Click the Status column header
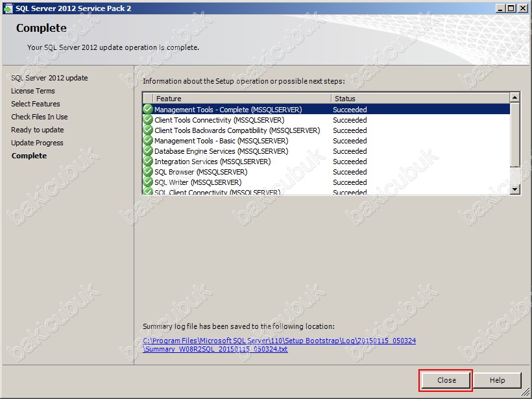The width and height of the screenshot is (532, 399). point(420,99)
